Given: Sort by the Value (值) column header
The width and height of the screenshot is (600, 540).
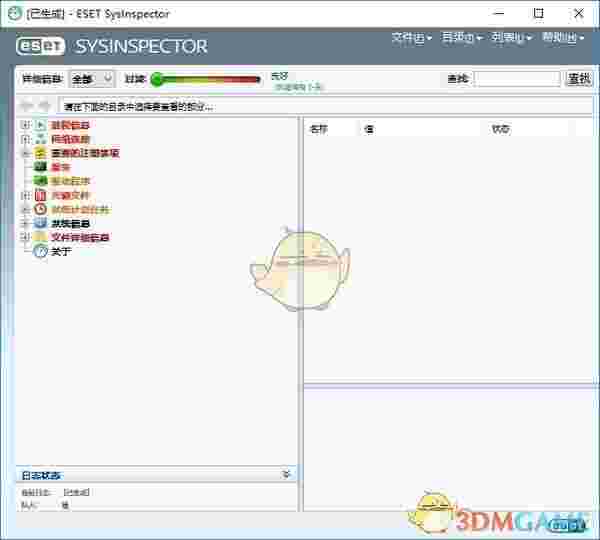Looking at the screenshot, I should [419, 129].
